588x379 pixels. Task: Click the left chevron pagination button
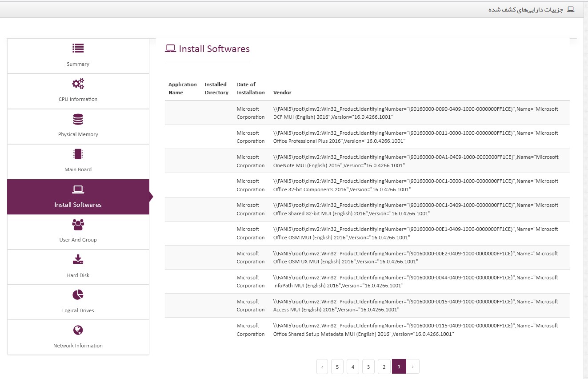click(x=322, y=367)
